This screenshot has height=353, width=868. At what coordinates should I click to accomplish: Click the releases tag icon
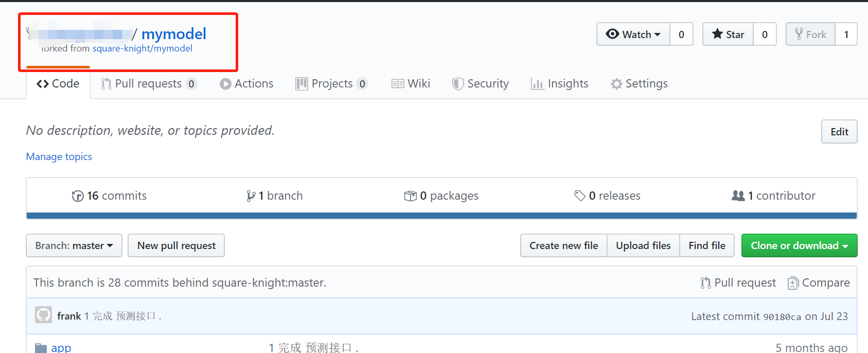coord(580,196)
